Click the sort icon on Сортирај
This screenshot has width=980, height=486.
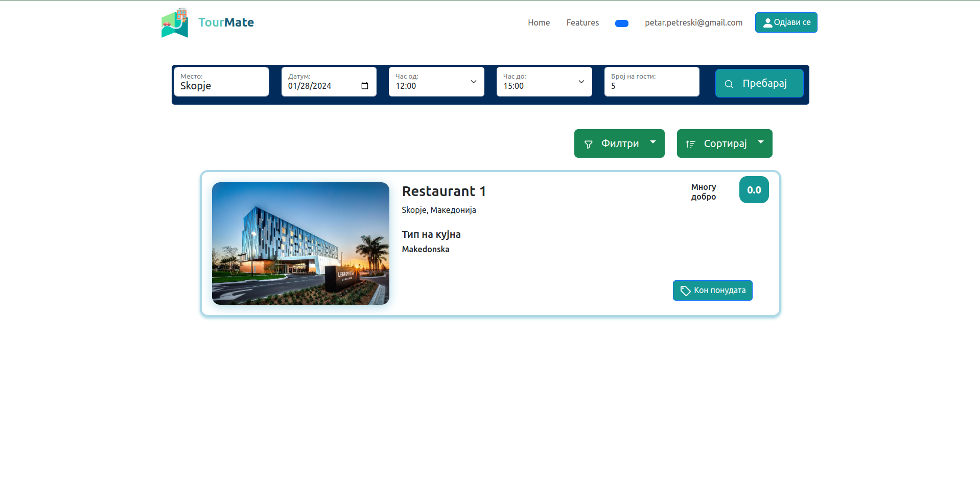coord(690,144)
